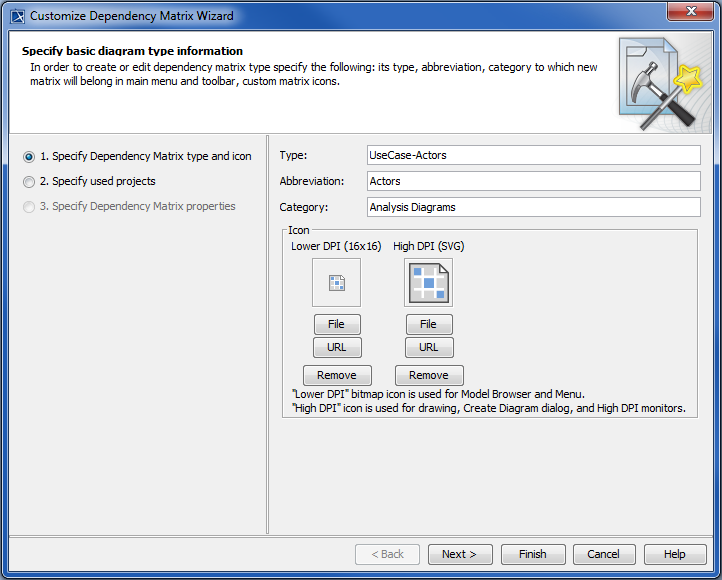The width and height of the screenshot is (722, 580).
Task: Close the Customize Dependency Matrix Wizard window
Action: coord(691,11)
